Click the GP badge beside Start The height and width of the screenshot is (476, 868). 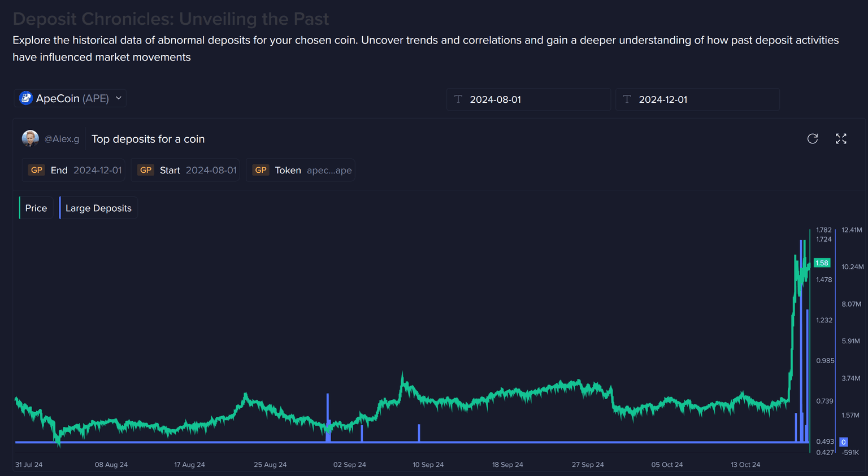click(x=146, y=170)
